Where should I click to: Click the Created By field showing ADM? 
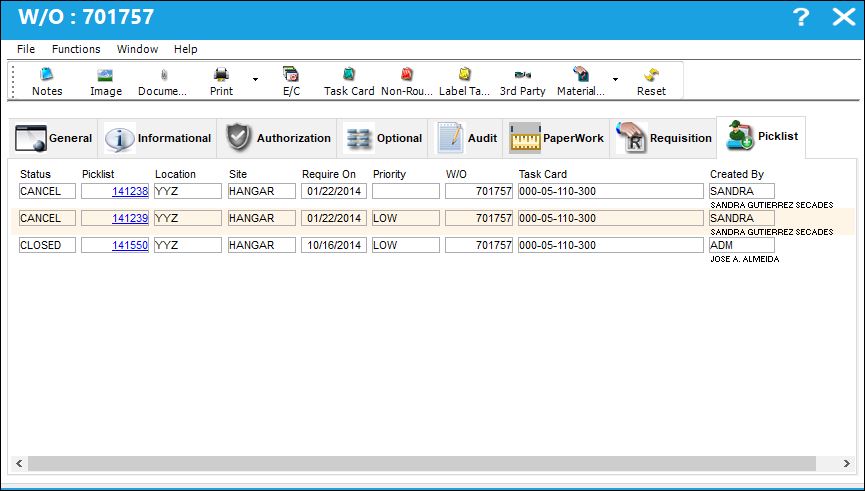[x=742, y=246]
